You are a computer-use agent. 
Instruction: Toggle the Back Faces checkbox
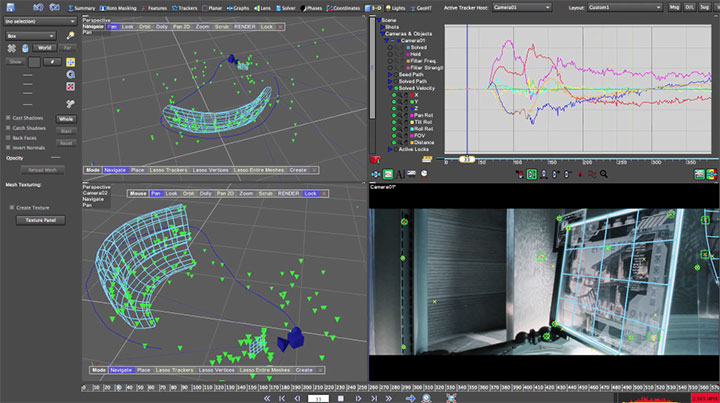click(x=8, y=138)
